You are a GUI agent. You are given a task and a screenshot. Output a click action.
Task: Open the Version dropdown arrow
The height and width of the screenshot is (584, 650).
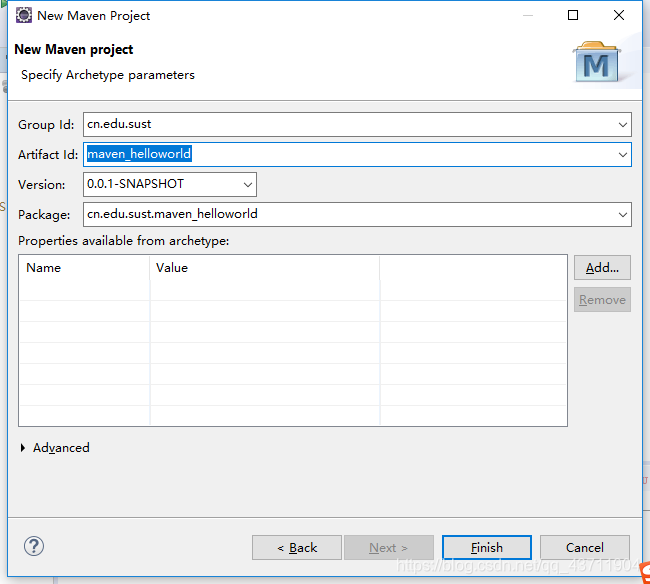248,184
